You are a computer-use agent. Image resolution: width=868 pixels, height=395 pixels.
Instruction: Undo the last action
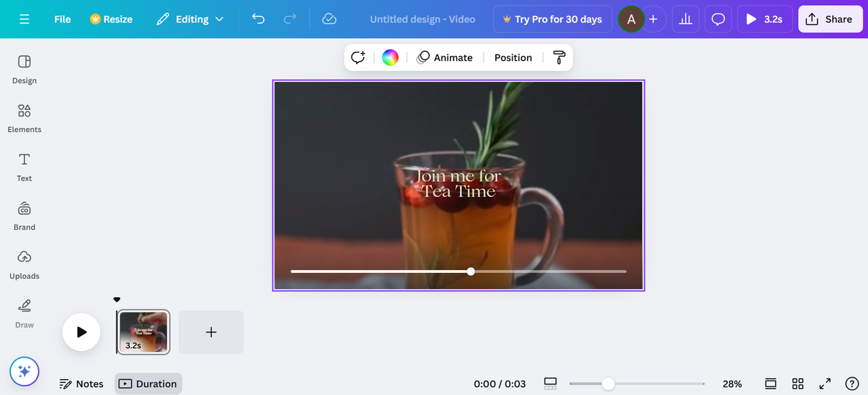pyautogui.click(x=258, y=19)
